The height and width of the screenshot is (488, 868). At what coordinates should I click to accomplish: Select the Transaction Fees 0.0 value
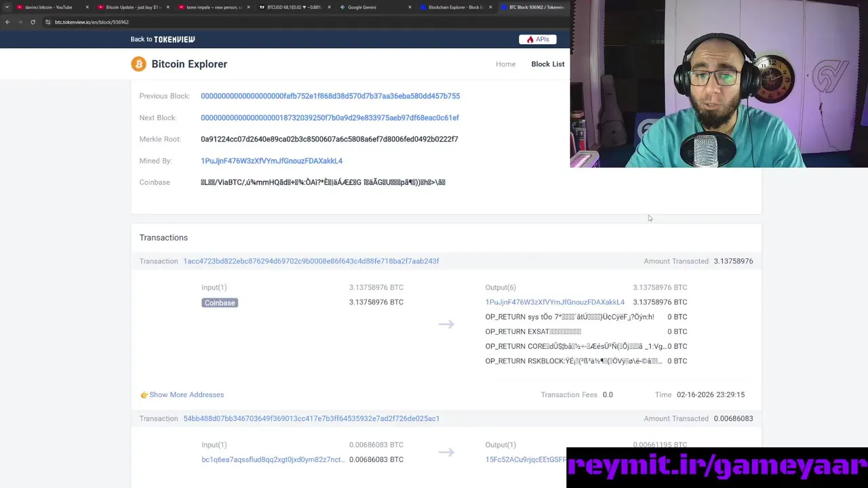click(x=608, y=394)
